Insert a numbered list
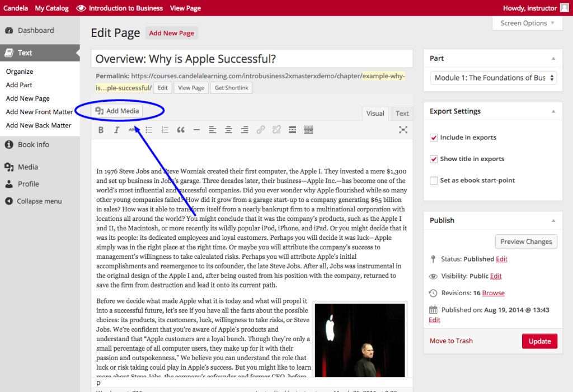The width and height of the screenshot is (573, 392). click(x=165, y=130)
